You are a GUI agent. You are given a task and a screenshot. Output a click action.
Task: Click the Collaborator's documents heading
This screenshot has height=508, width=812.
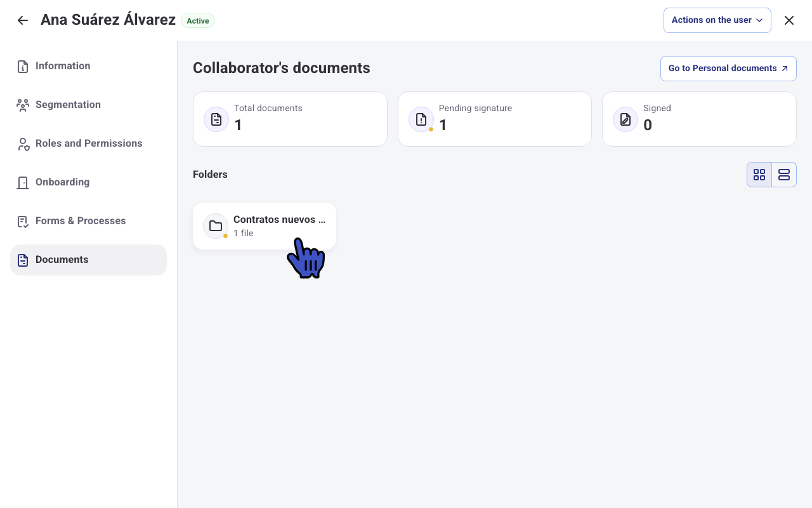[282, 68]
